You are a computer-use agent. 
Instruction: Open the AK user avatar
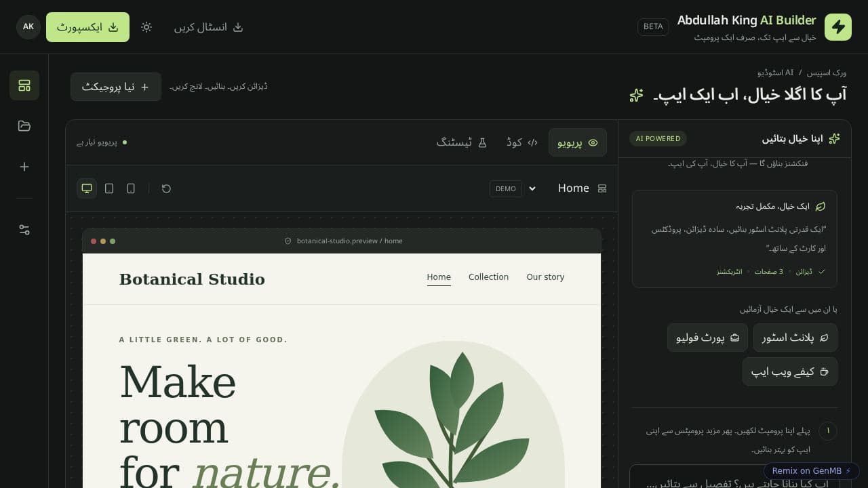(28, 27)
